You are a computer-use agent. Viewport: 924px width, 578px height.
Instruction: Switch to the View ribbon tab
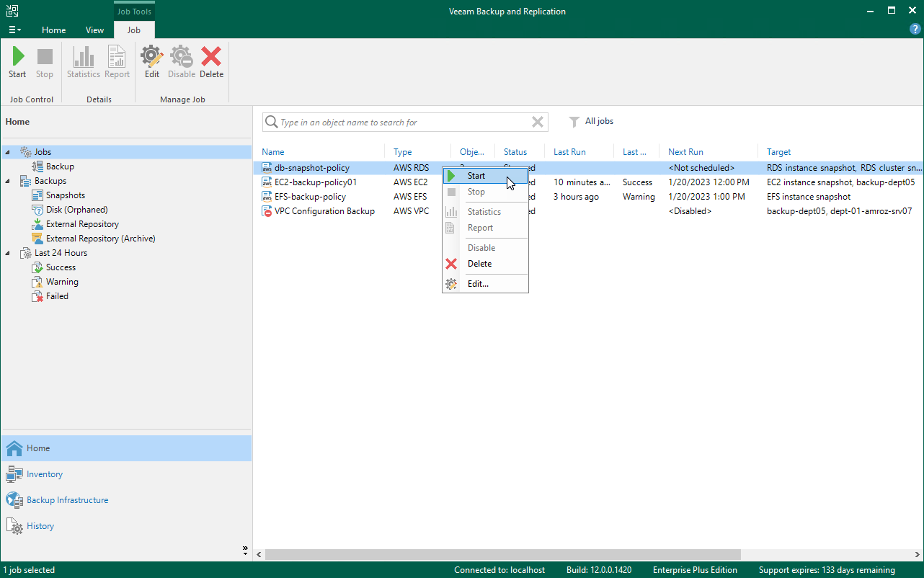coord(94,30)
